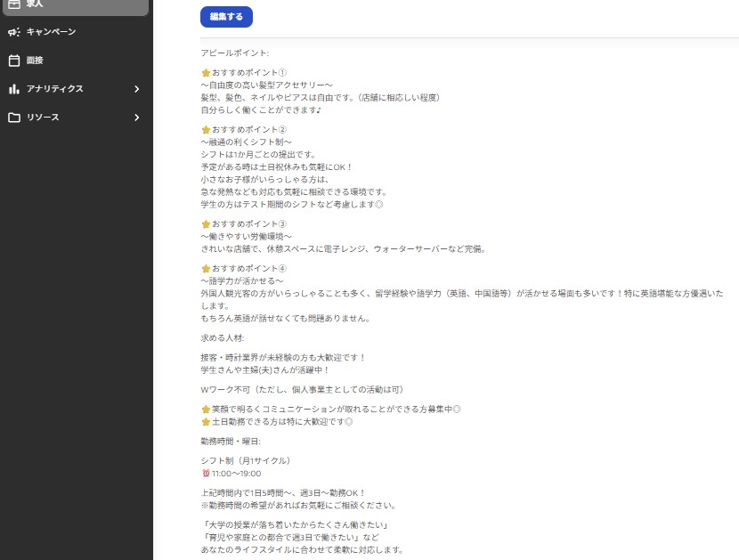Expand the リソース chevron arrow
The width and height of the screenshot is (739, 560).
(136, 118)
